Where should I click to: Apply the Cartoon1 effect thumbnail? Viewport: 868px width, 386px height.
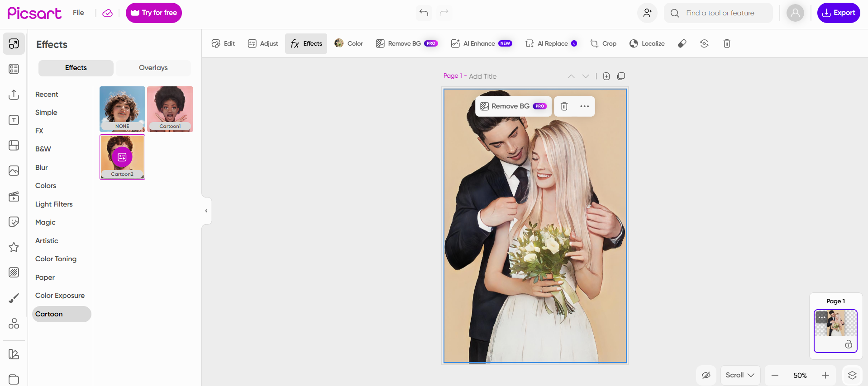(170, 109)
